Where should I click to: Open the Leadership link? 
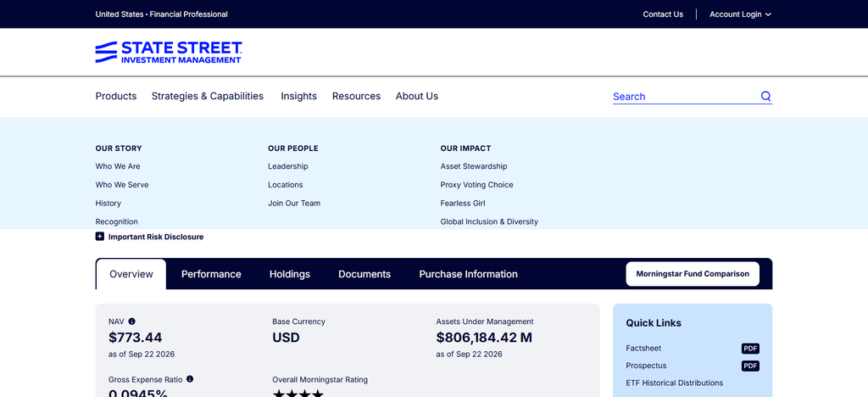(288, 166)
